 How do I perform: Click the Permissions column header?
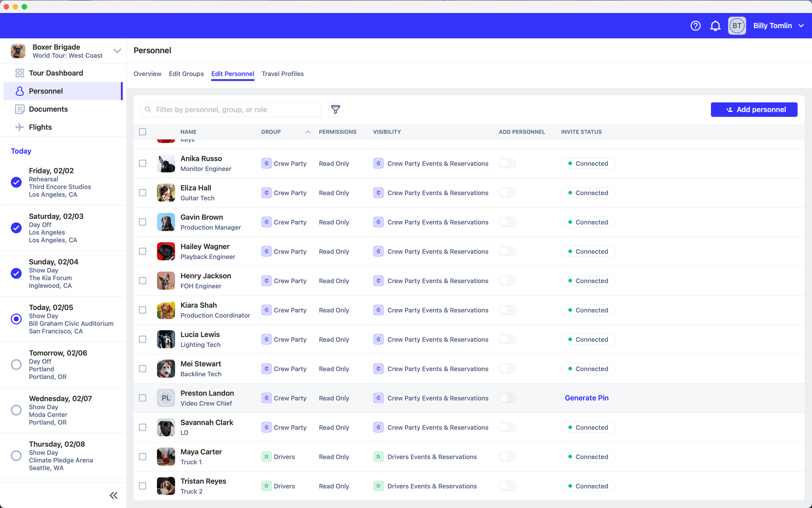tap(337, 132)
